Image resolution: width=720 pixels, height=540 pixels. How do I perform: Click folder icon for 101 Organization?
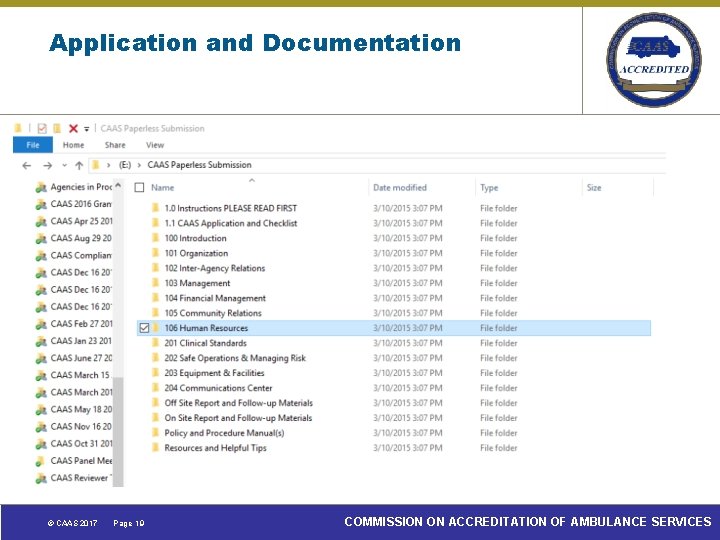pyautogui.click(x=156, y=253)
